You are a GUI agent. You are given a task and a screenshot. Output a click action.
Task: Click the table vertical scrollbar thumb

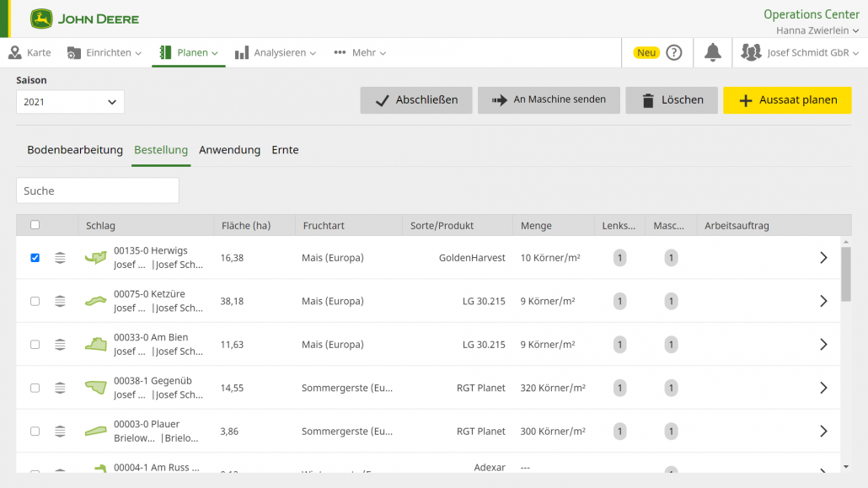click(x=846, y=274)
